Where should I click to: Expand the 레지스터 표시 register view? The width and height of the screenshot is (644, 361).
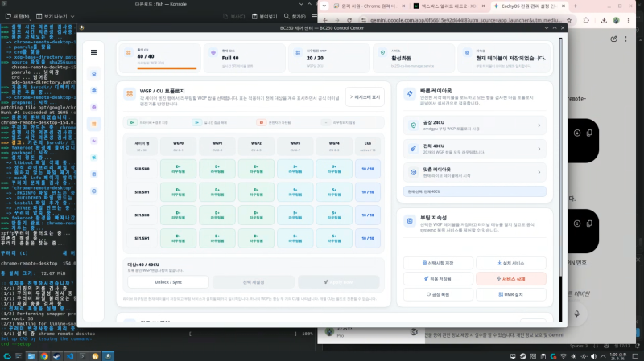[365, 97]
